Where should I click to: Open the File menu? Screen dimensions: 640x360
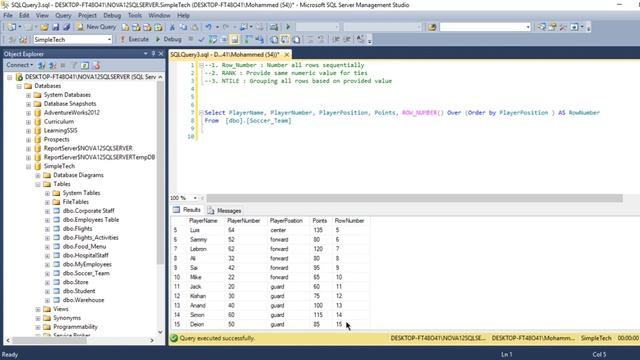8,16
